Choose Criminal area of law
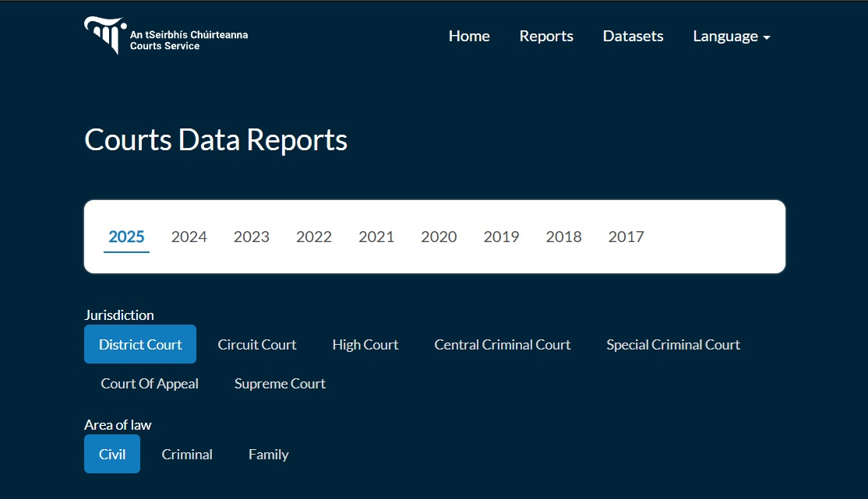Image resolution: width=868 pixels, height=499 pixels. [187, 454]
